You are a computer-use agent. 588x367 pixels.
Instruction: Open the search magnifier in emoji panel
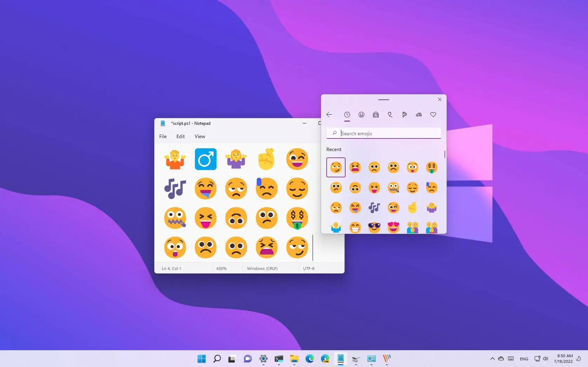334,133
